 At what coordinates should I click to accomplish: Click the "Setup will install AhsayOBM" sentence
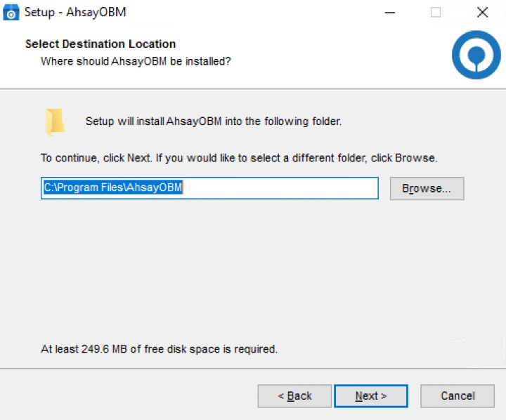click(213, 122)
